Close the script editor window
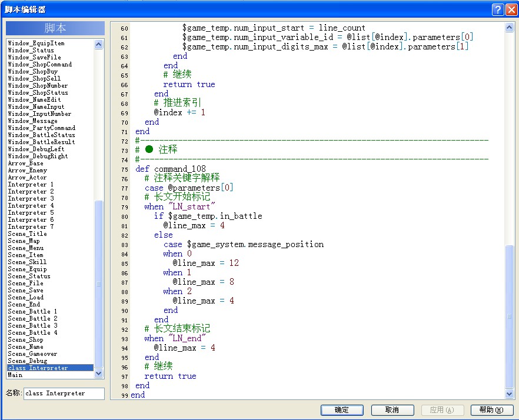This screenshot has height=420, width=519. 511,9
